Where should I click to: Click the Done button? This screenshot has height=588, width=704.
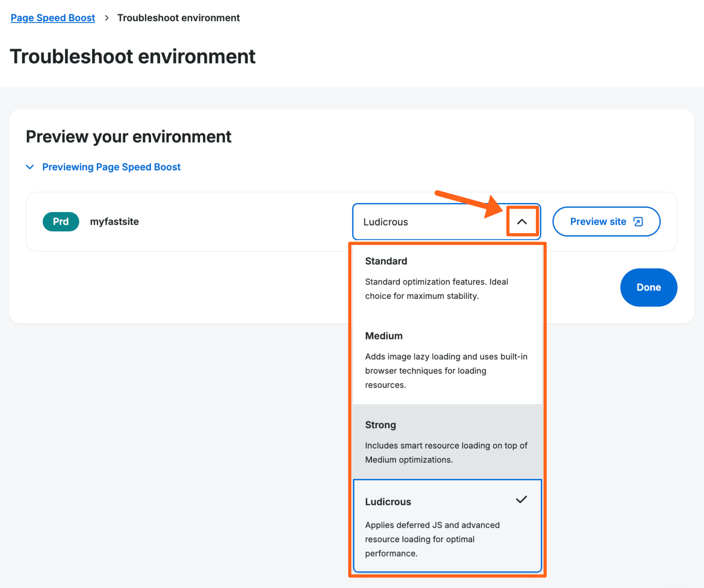click(648, 287)
